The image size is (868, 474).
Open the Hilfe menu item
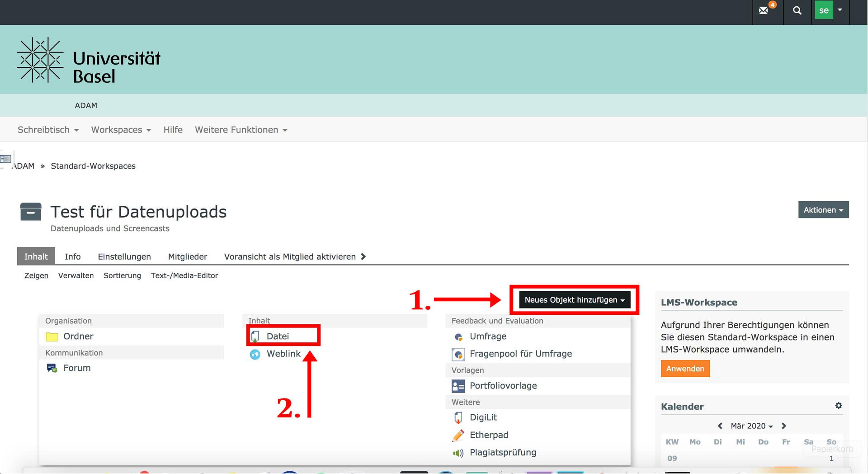coord(173,130)
